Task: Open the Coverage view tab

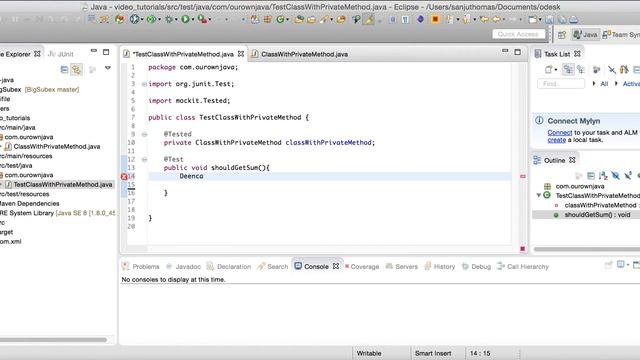Action: 362,267
